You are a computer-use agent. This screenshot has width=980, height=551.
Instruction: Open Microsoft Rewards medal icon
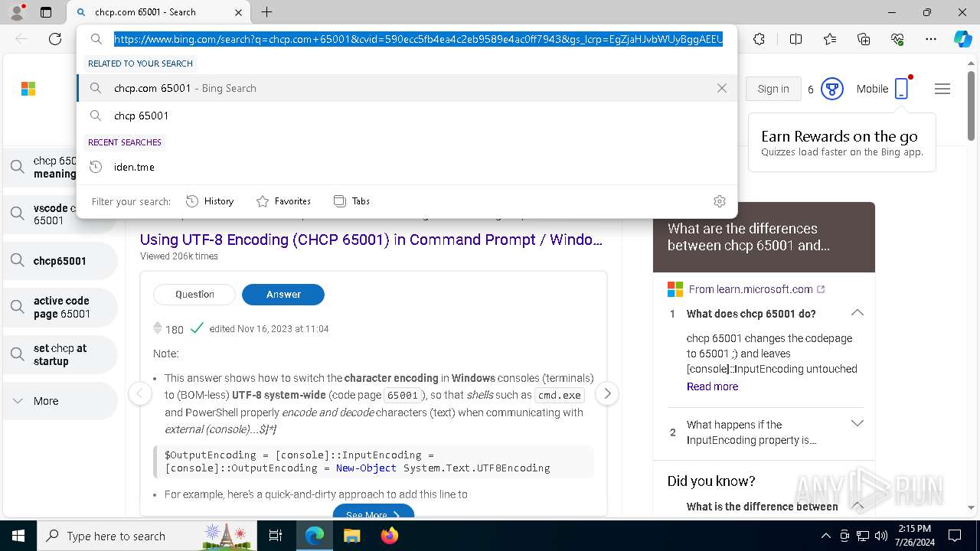pos(832,89)
